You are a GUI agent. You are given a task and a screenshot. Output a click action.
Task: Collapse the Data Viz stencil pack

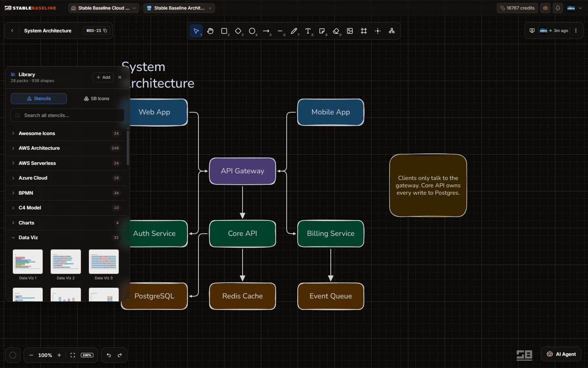[66, 238]
